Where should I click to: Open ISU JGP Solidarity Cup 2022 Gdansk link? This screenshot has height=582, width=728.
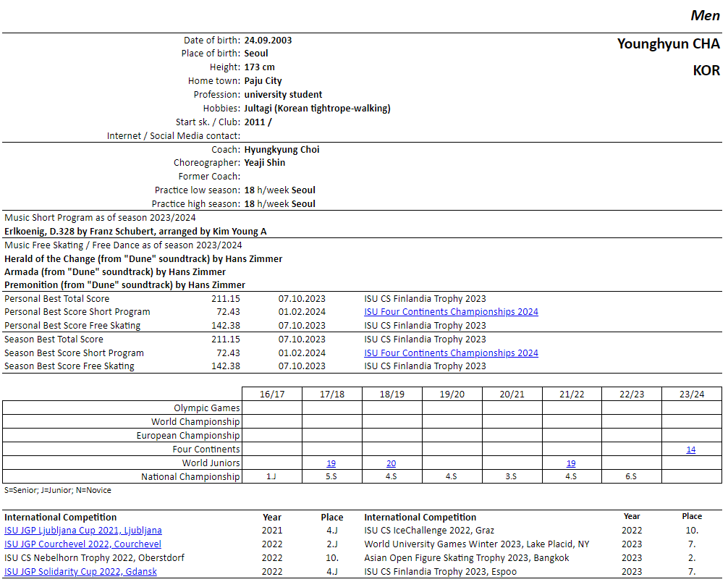(x=81, y=572)
